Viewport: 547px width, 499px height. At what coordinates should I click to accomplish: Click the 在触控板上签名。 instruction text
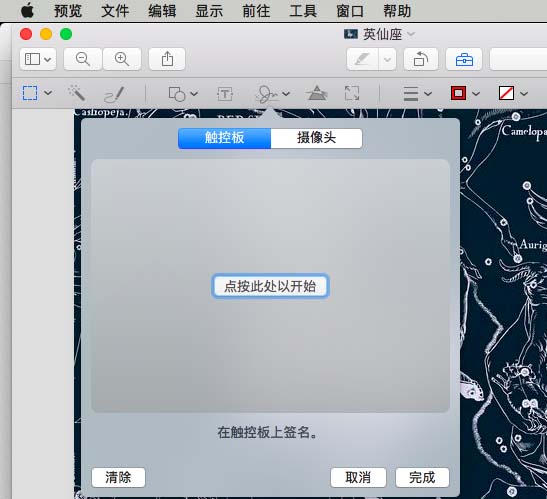point(268,432)
